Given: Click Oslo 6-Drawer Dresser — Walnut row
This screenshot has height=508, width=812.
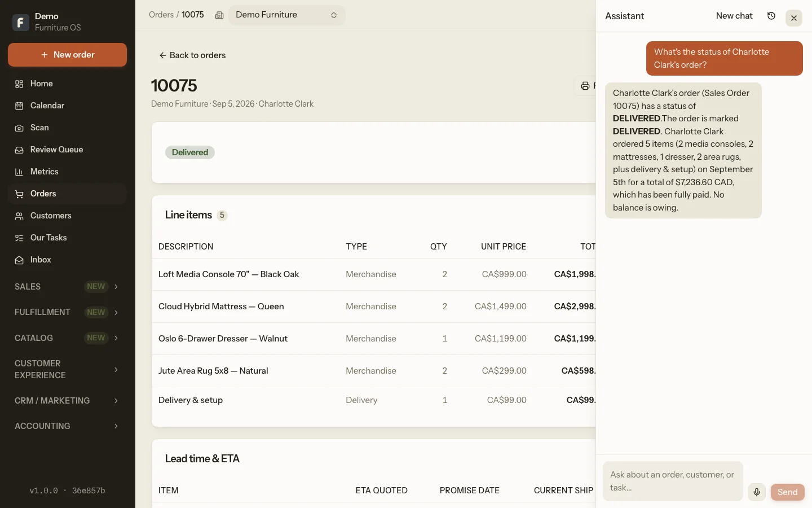Looking at the screenshot, I should coord(373,339).
